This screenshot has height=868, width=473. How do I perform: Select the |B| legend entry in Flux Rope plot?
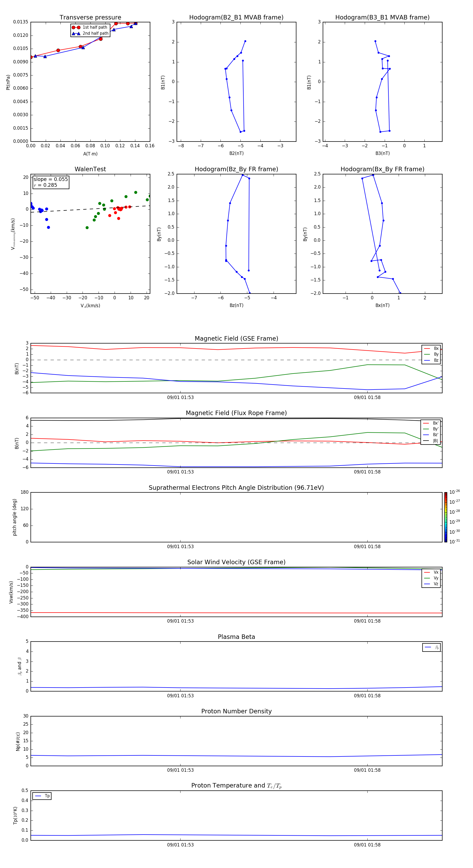(x=431, y=441)
